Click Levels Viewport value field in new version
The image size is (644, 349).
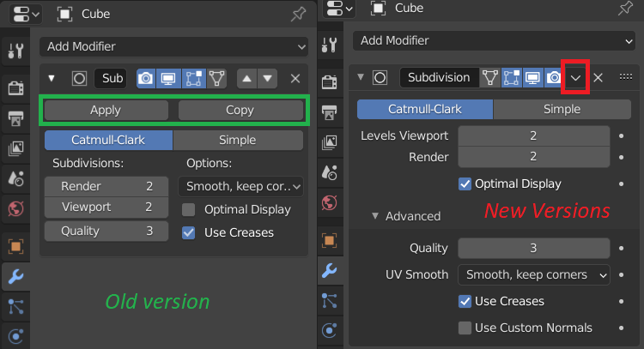click(534, 135)
